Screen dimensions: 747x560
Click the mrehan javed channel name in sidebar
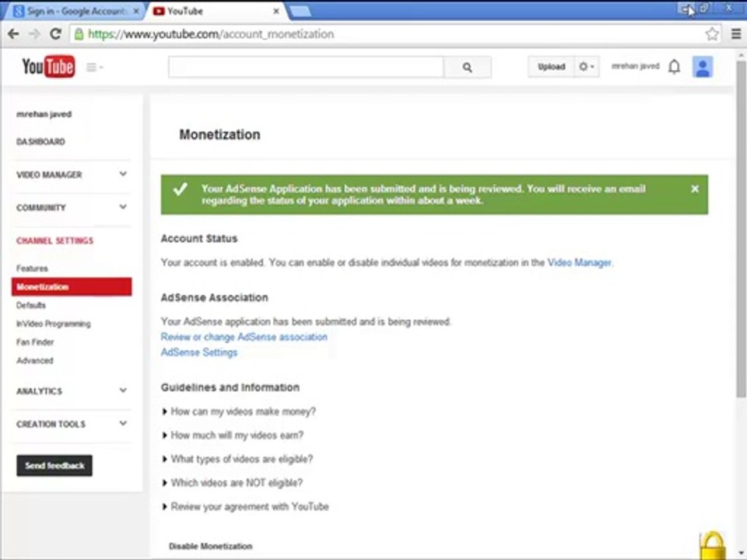tap(44, 114)
